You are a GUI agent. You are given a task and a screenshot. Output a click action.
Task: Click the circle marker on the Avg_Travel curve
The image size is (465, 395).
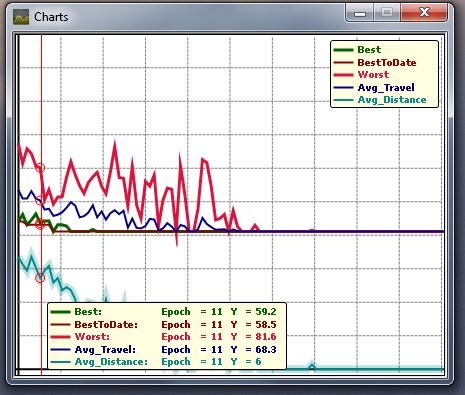coord(40,200)
